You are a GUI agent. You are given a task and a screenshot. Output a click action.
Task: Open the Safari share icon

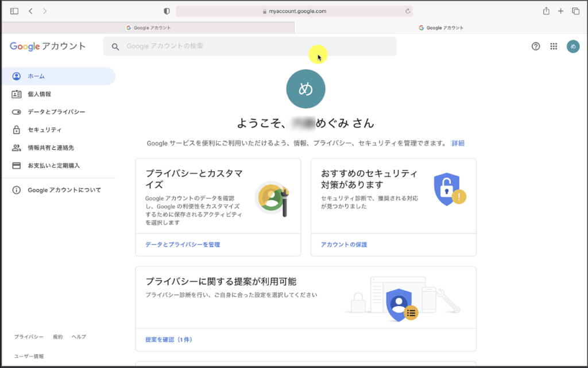[547, 11]
